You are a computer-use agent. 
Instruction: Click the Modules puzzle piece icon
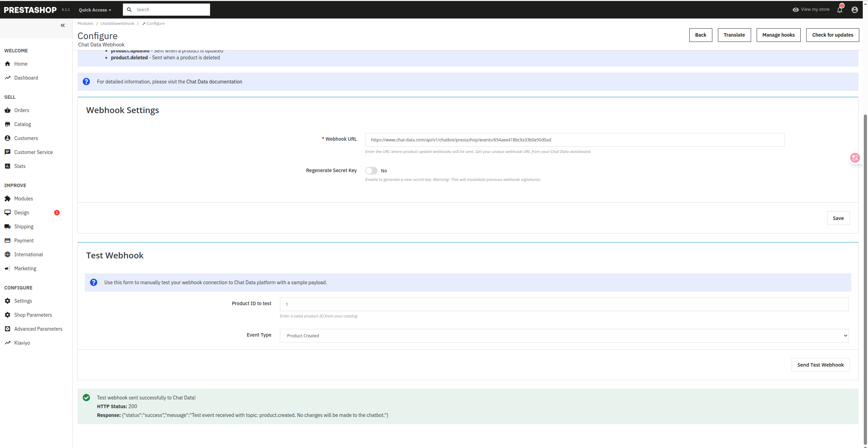[8, 199]
